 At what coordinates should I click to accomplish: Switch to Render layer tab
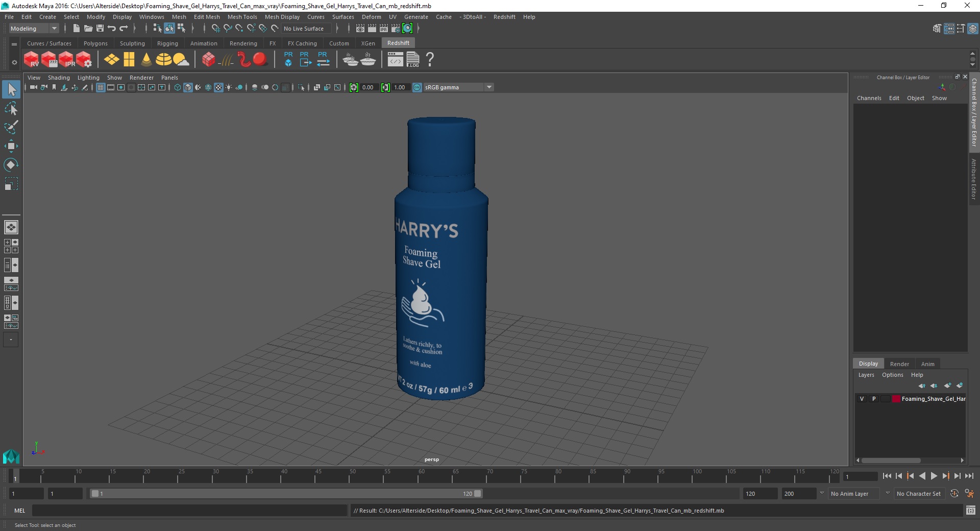(x=899, y=364)
